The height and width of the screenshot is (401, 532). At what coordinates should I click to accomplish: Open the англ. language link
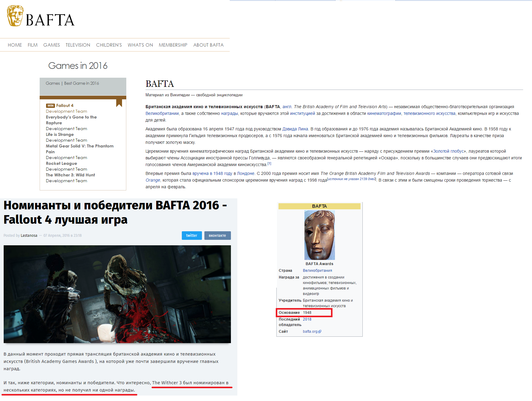pyautogui.click(x=287, y=107)
